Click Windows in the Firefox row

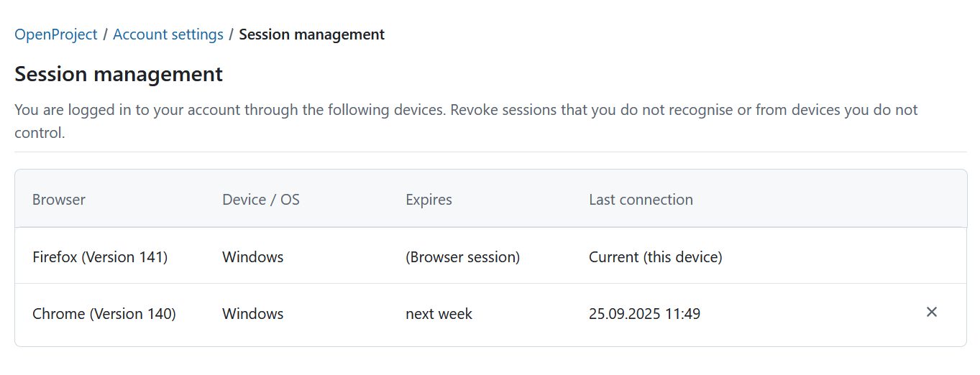[x=253, y=257]
